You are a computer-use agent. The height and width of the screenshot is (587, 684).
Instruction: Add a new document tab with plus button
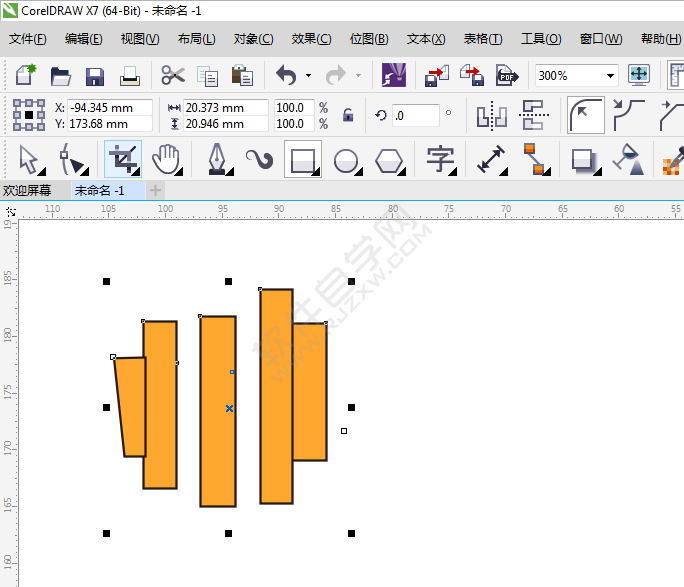coord(155,190)
